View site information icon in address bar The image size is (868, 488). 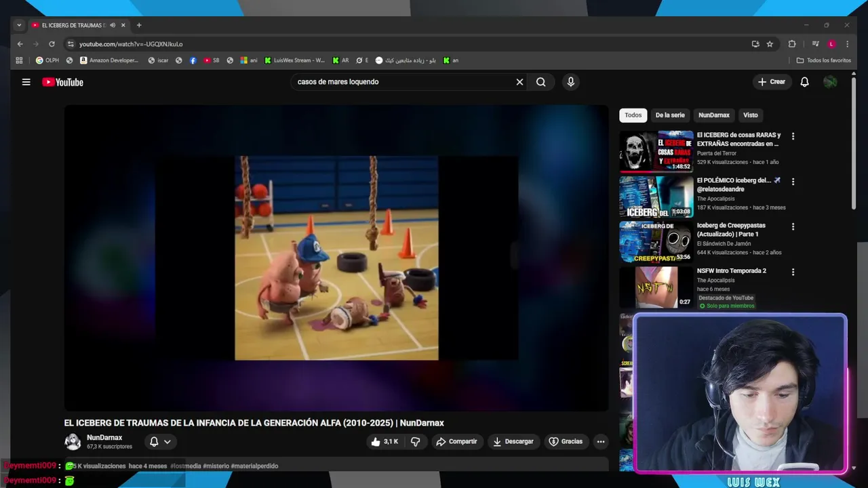(x=70, y=44)
